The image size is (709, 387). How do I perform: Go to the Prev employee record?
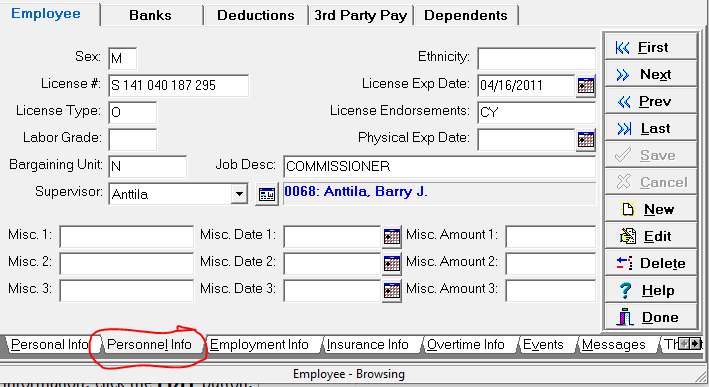pos(650,101)
